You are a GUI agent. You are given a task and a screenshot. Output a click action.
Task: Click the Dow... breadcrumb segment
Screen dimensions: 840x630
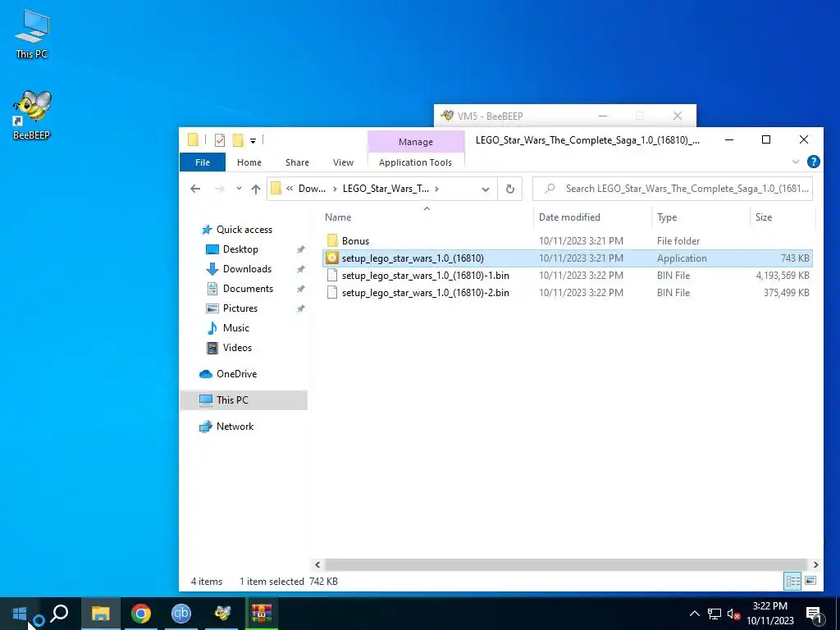312,189
